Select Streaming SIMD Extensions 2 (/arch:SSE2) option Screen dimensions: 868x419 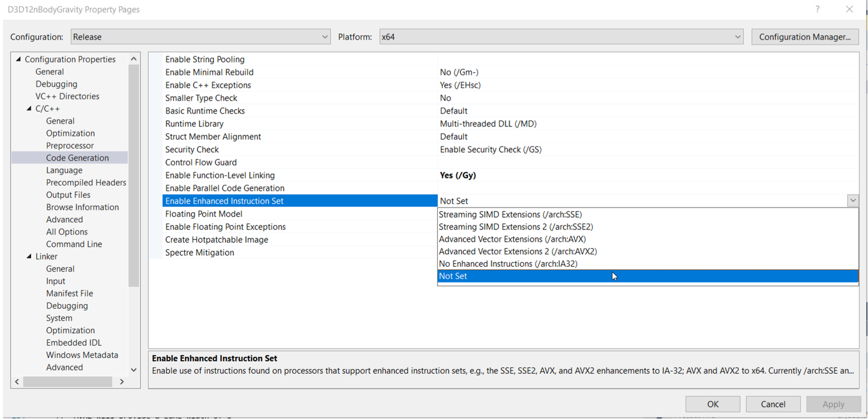(x=648, y=227)
